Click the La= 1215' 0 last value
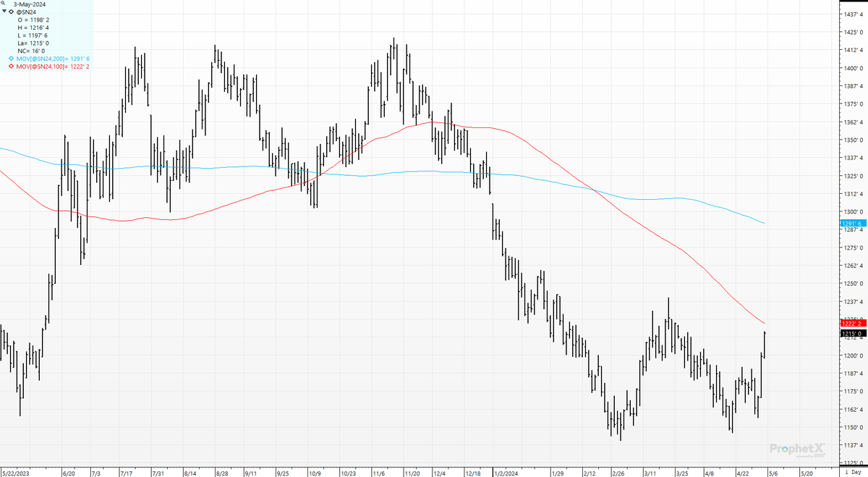The image size is (868, 477). [x=33, y=43]
